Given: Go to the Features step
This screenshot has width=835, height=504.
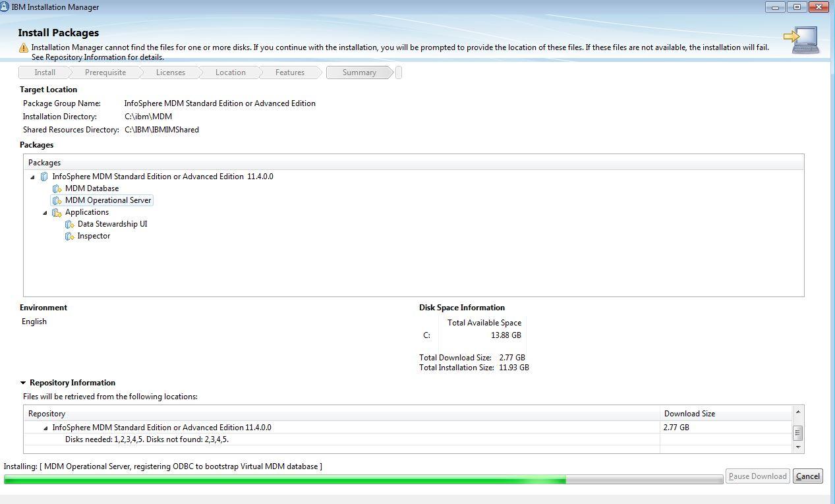Looking at the screenshot, I should tap(290, 72).
